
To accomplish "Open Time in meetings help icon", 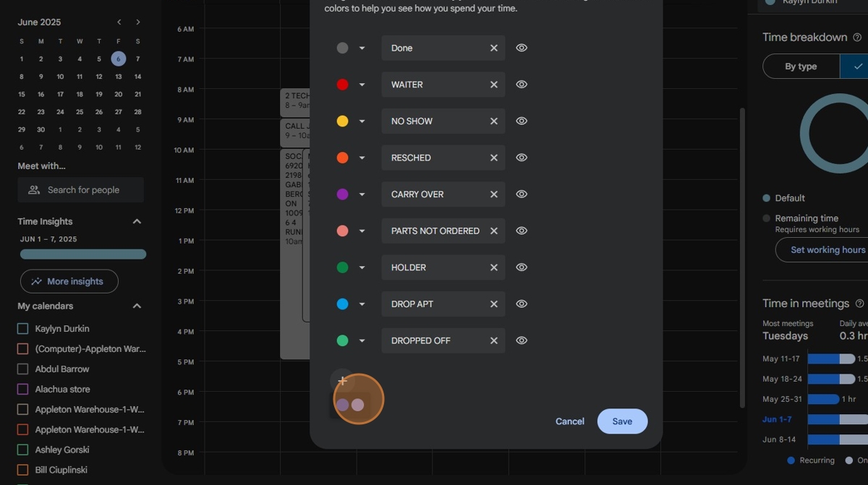I will point(859,304).
